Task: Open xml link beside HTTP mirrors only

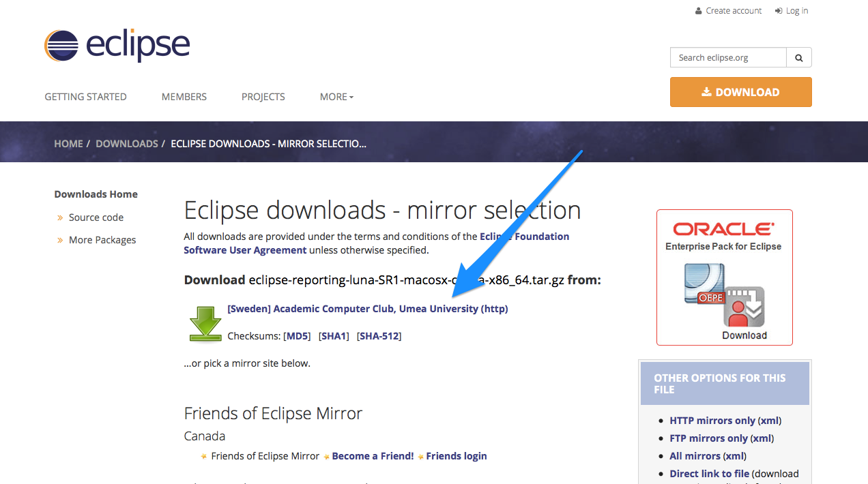Action: [x=770, y=421]
